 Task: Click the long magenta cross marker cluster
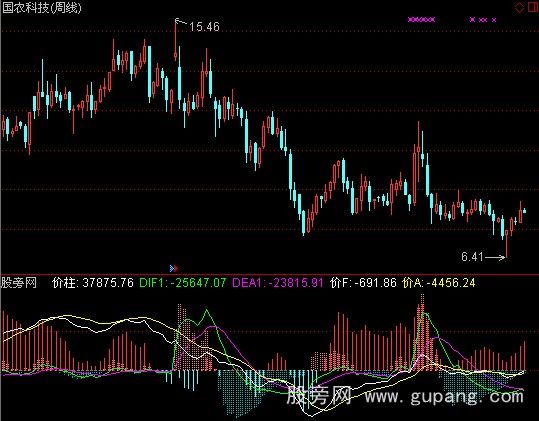(421, 20)
